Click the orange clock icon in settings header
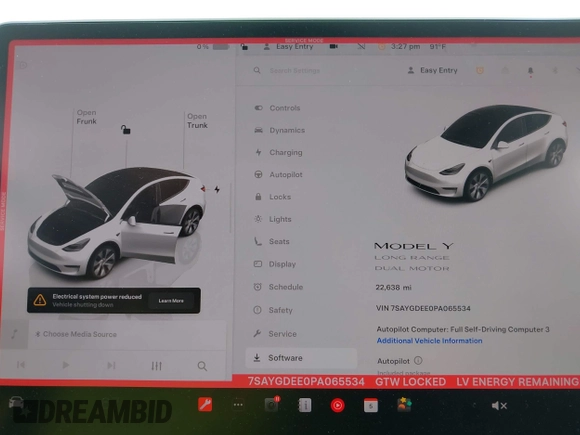Screen dimensions: 580x435 [x=480, y=70]
